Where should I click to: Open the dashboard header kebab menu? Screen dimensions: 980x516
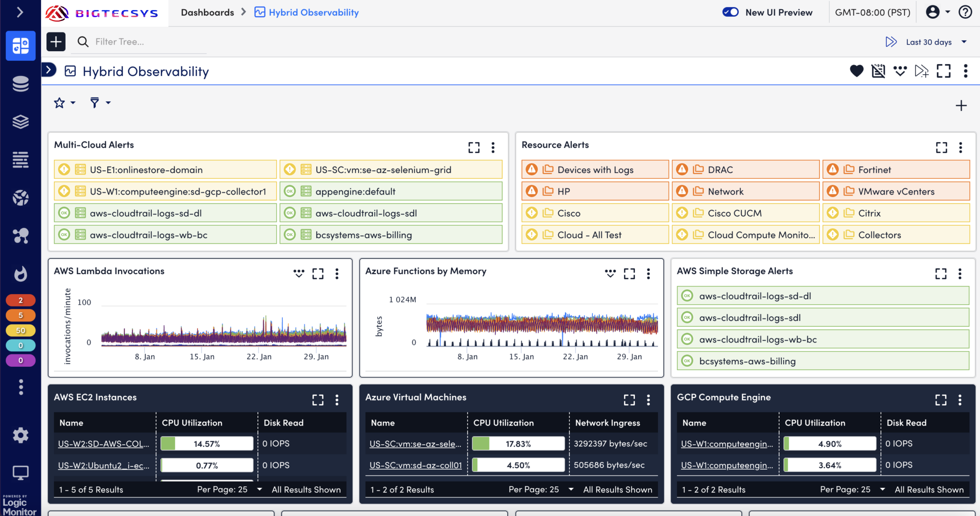click(x=966, y=71)
